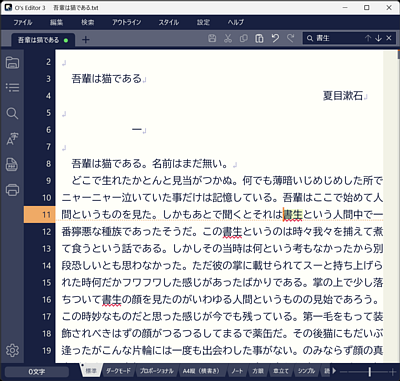The height and width of the screenshot is (381, 400).
Task: Click the PDF export sidebar icon
Action: coord(12,164)
